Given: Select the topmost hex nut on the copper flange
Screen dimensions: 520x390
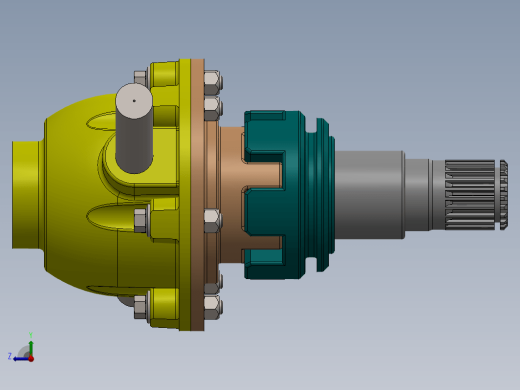Looking at the screenshot, I should [x=212, y=83].
